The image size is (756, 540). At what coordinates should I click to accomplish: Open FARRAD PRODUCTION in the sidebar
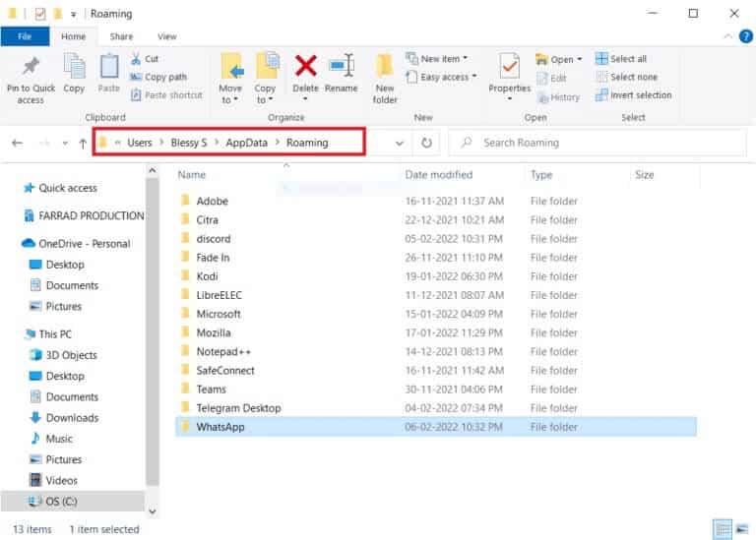click(x=84, y=215)
